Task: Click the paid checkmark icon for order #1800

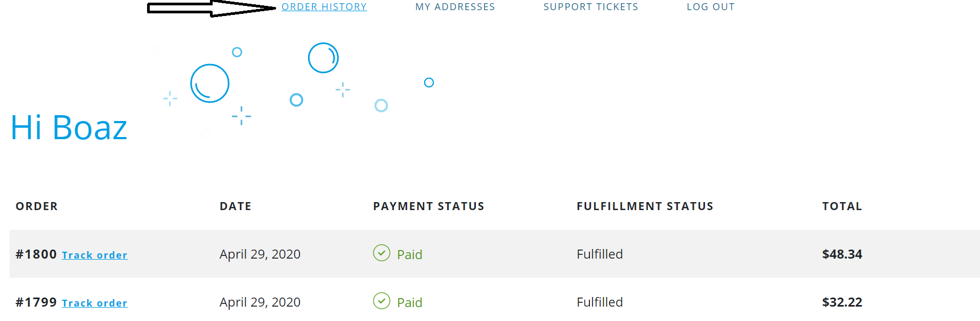Action: click(382, 253)
